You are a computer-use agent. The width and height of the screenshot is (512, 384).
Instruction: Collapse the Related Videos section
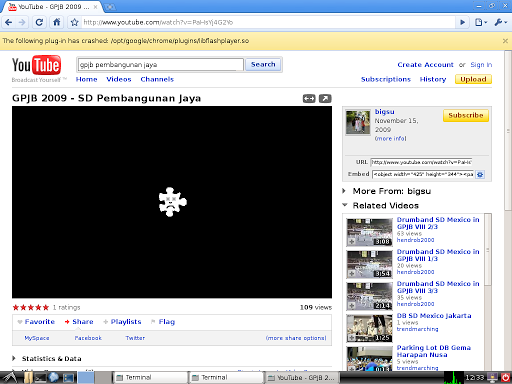point(381,206)
